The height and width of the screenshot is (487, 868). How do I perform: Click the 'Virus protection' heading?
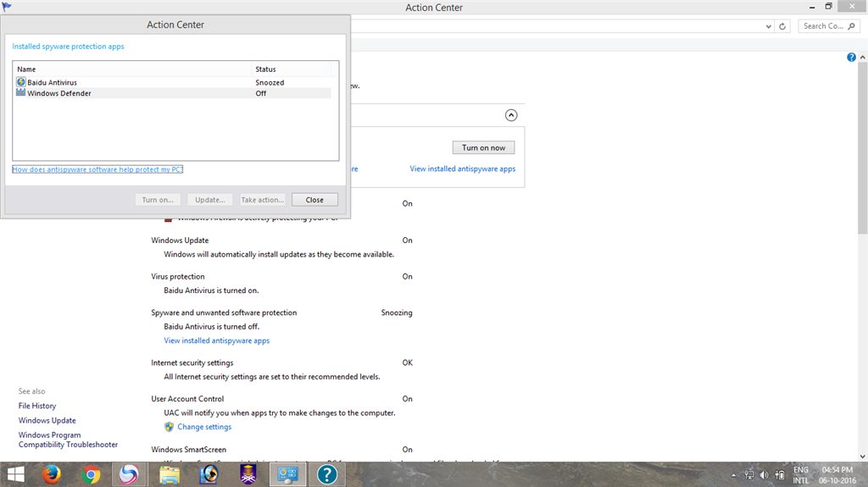178,276
